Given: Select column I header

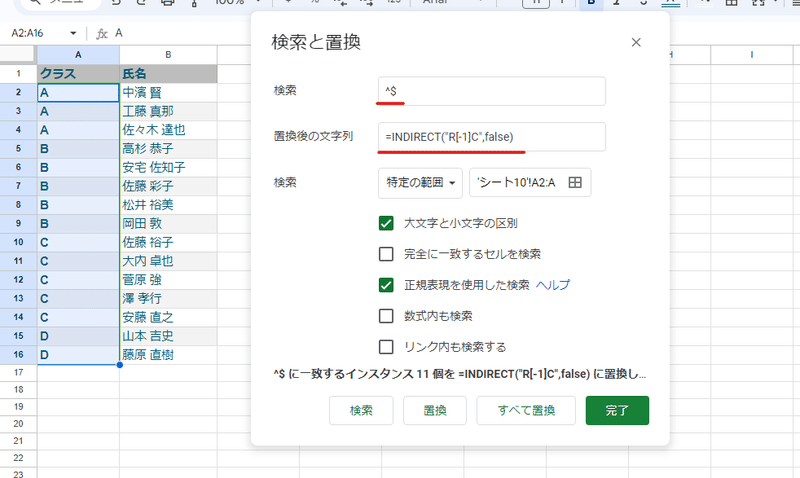Looking at the screenshot, I should pos(752,55).
